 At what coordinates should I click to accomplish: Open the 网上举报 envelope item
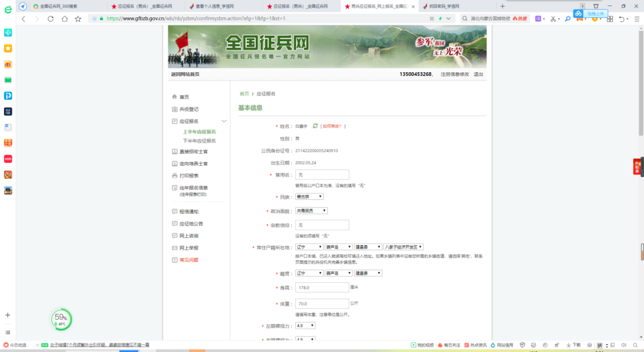click(174, 248)
